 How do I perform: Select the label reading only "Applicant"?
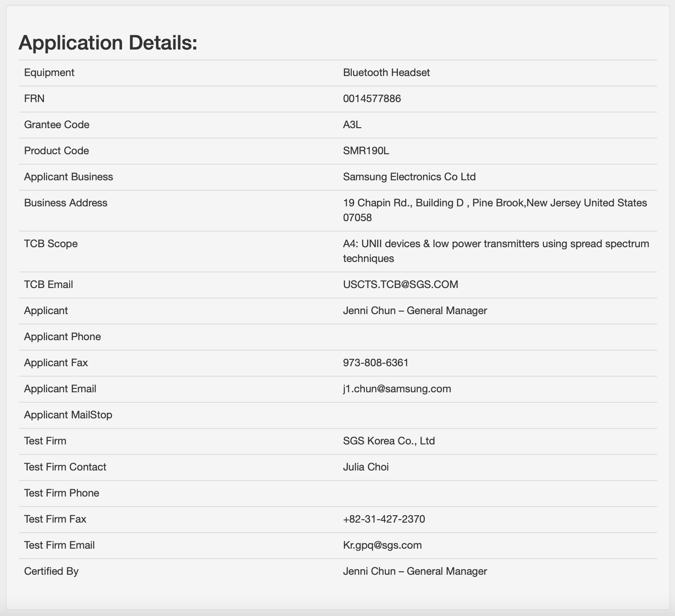tap(46, 311)
